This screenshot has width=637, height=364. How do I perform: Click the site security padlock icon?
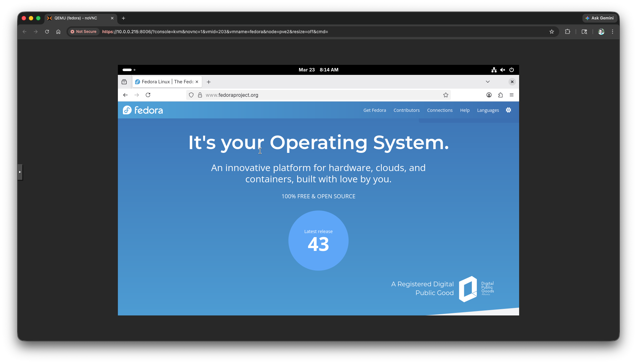[200, 95]
